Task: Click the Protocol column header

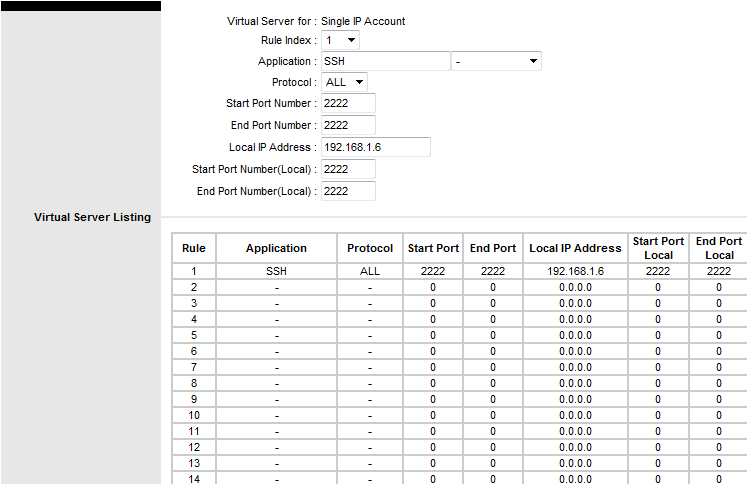Action: [x=370, y=248]
